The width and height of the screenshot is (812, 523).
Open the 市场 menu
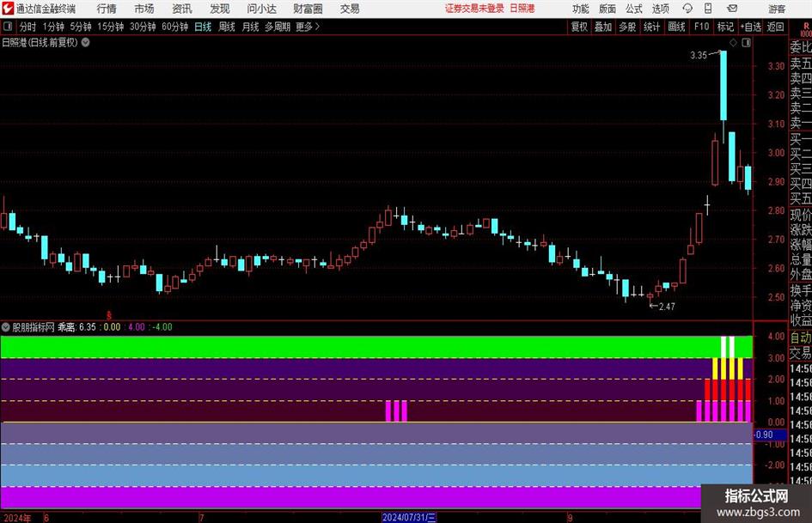click(x=144, y=9)
